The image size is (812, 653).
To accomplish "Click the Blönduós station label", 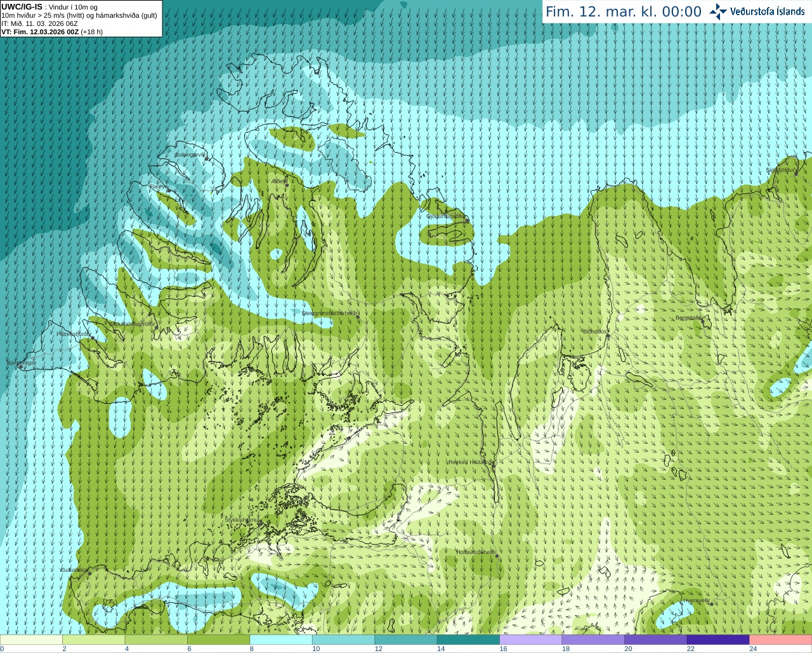I will [x=596, y=332].
